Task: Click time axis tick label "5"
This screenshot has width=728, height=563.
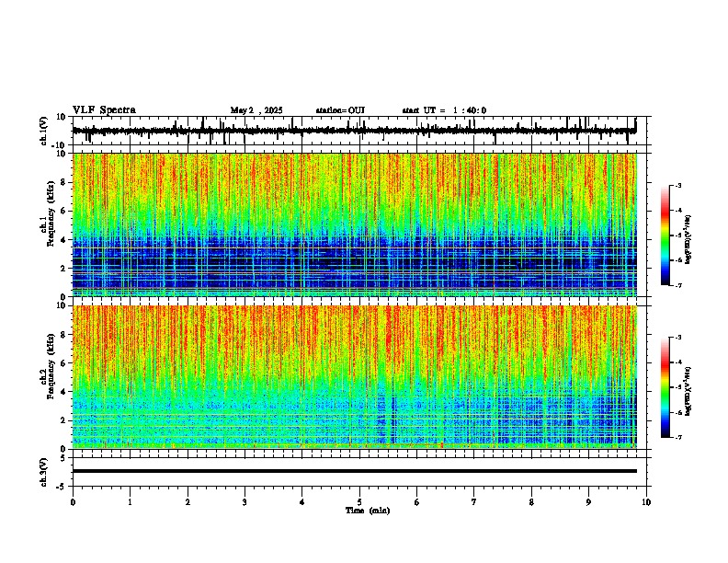Action: point(359,502)
